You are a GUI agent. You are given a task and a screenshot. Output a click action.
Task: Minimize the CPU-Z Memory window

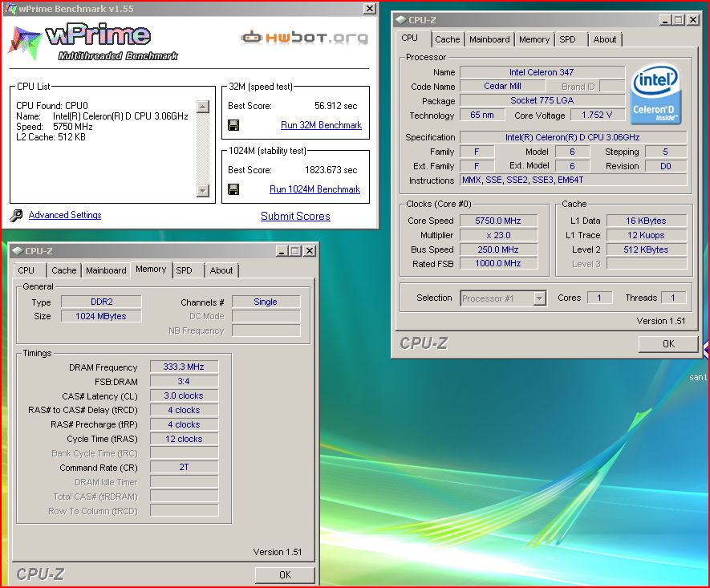(282, 251)
